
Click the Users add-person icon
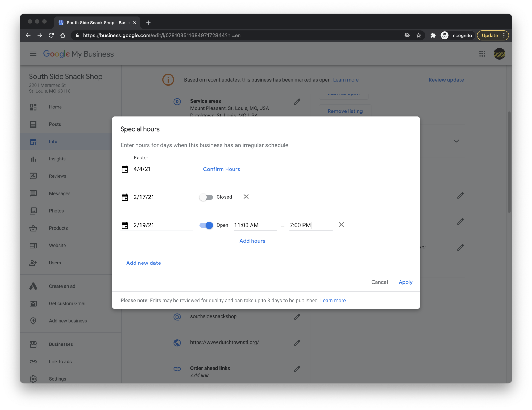(33, 263)
